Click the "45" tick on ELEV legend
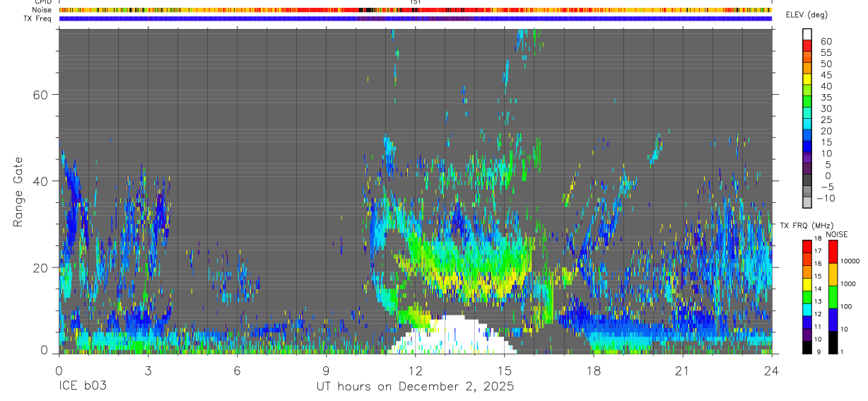 (826, 75)
